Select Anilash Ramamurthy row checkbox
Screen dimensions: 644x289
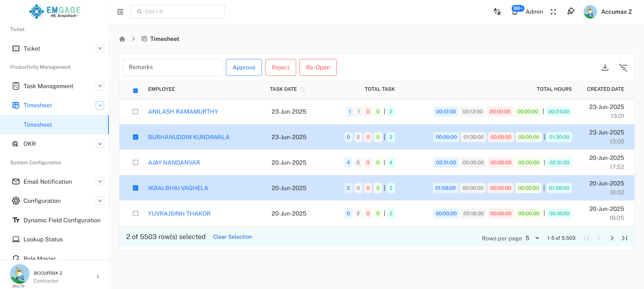point(136,112)
